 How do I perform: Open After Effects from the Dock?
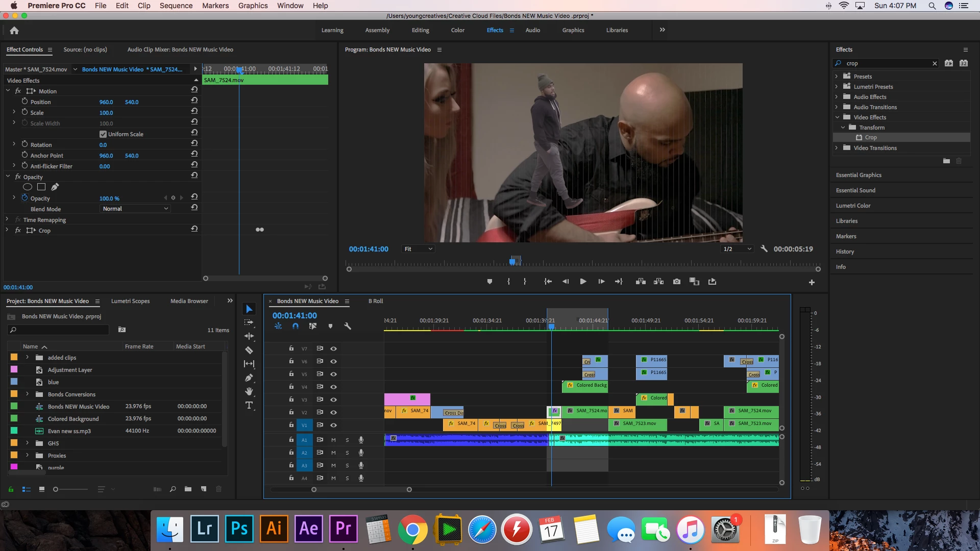(309, 529)
